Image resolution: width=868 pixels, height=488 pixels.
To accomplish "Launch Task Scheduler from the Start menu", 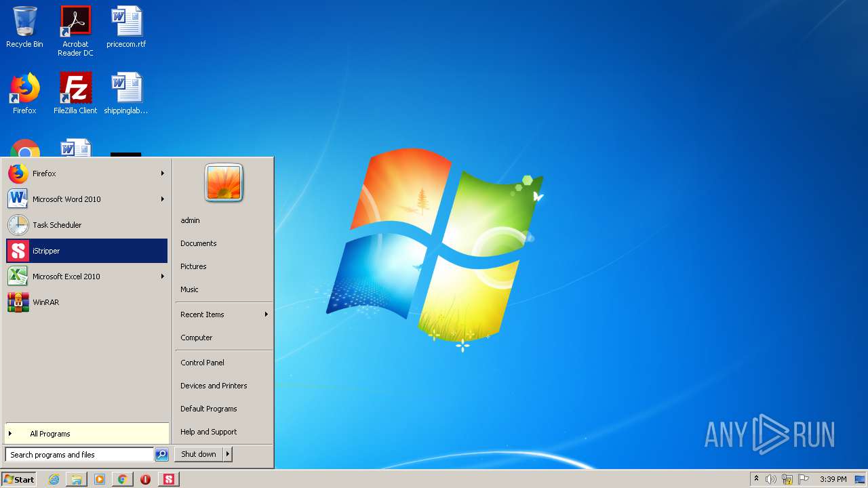I will (87, 225).
